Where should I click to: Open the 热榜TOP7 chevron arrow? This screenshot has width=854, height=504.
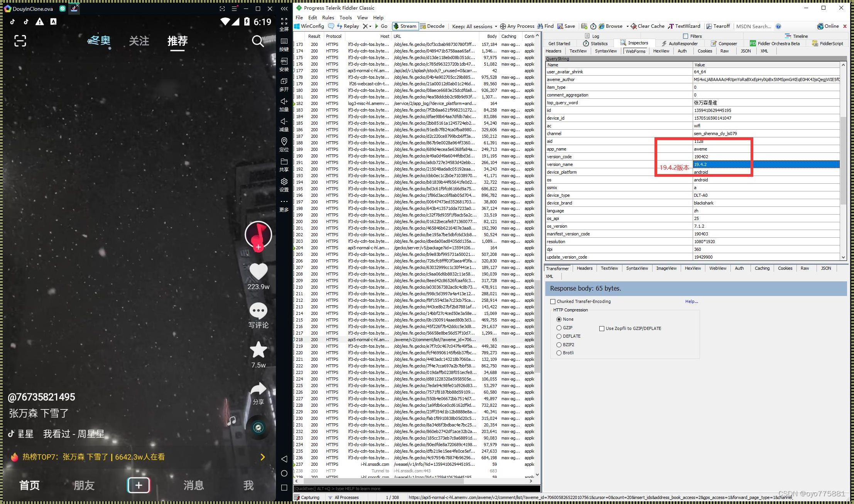coord(263,457)
